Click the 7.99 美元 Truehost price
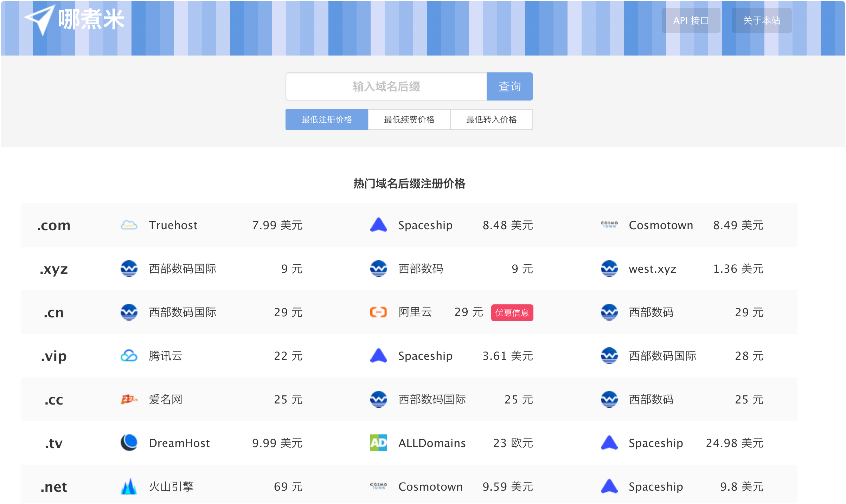The height and width of the screenshot is (504, 846). [277, 225]
